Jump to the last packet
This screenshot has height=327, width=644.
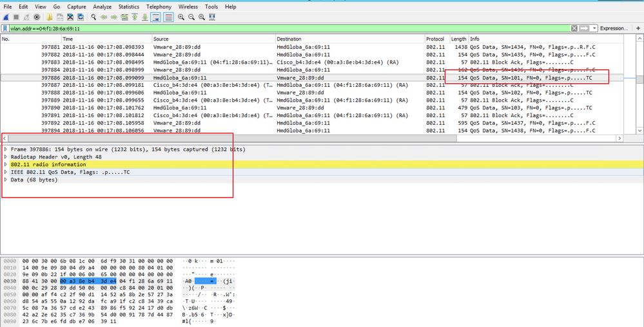pyautogui.click(x=145, y=17)
